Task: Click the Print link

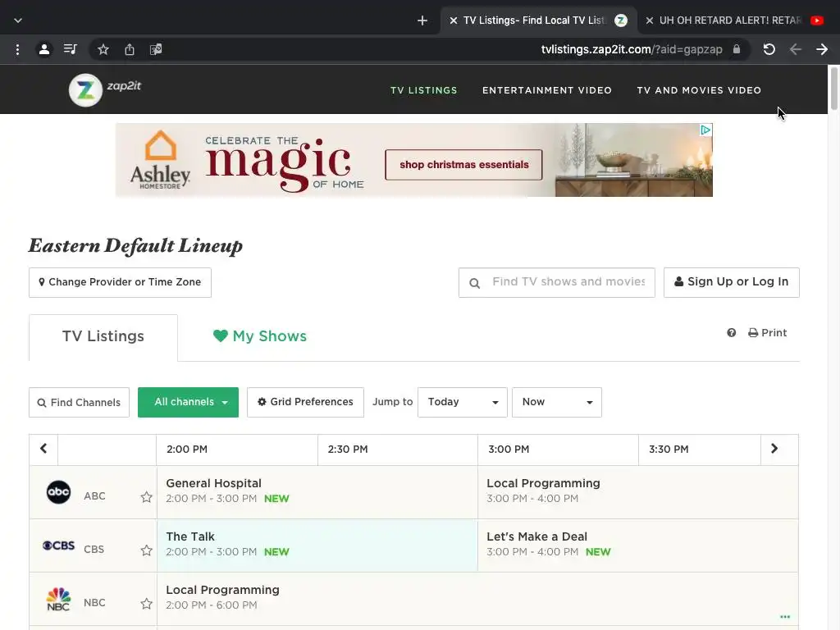Action: tap(768, 333)
